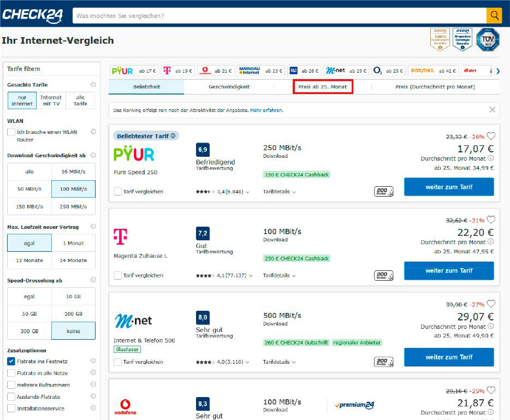Choose the MAINGAU Internet provider logo
510x420 pixels.
[x=249, y=70]
